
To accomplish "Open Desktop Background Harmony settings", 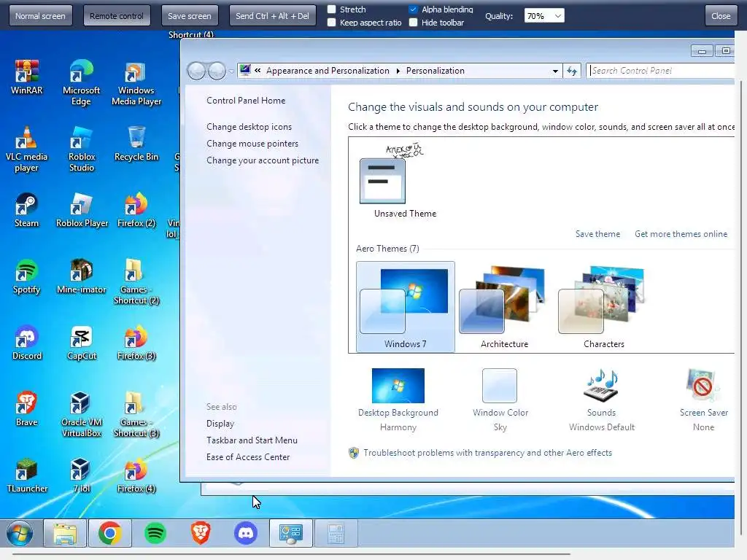I will pos(398,400).
